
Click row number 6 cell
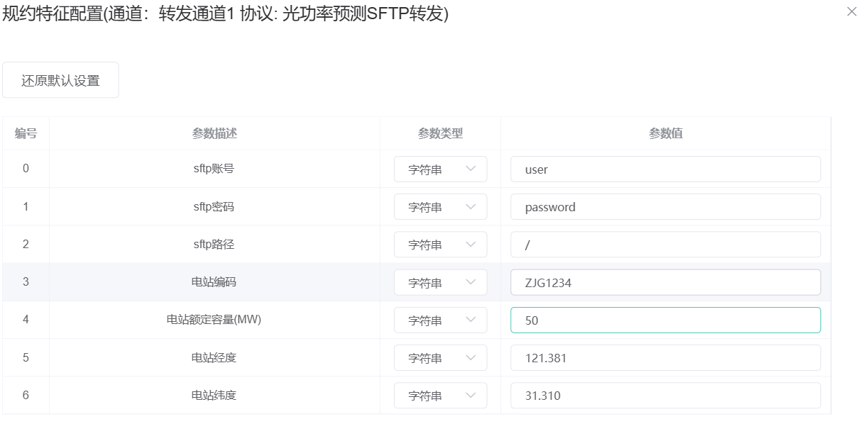coord(26,395)
